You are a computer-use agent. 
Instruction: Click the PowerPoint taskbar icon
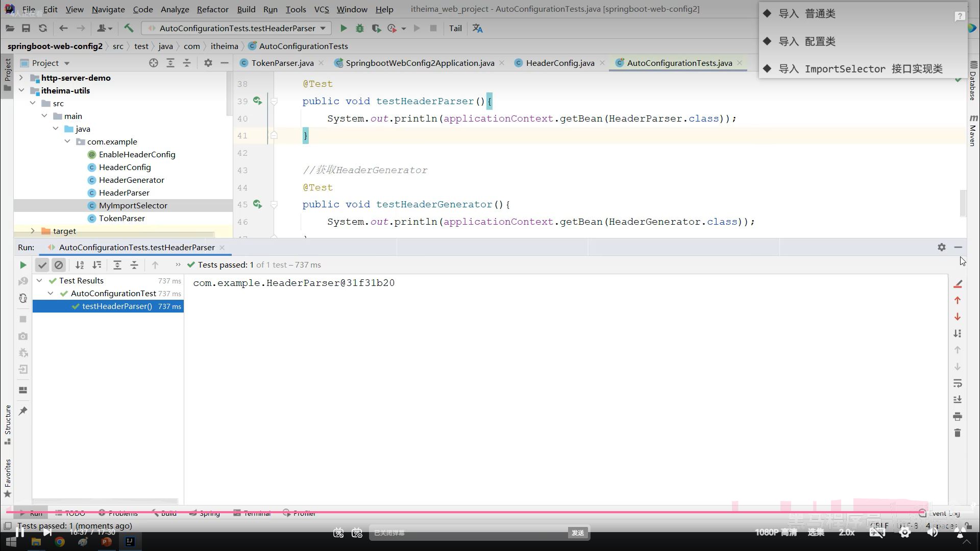pos(107,542)
